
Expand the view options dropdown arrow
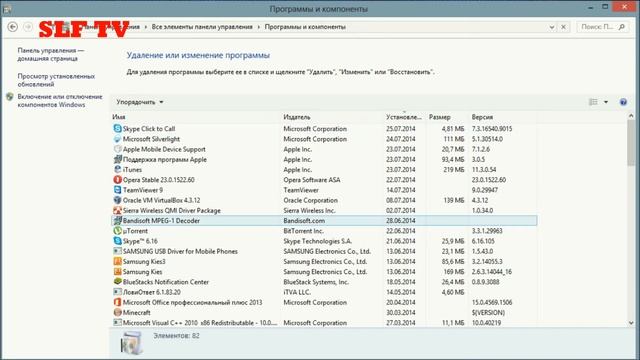[x=606, y=102]
